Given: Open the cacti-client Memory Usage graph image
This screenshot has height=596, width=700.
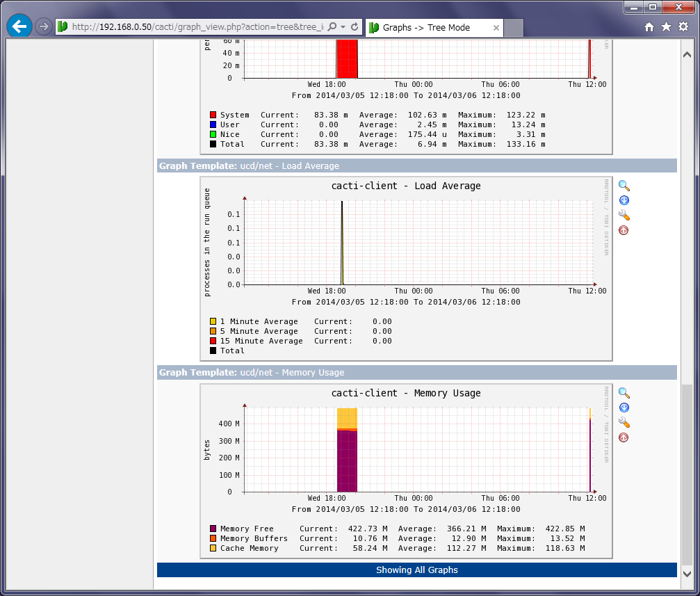Looking at the screenshot, I should coord(406,471).
